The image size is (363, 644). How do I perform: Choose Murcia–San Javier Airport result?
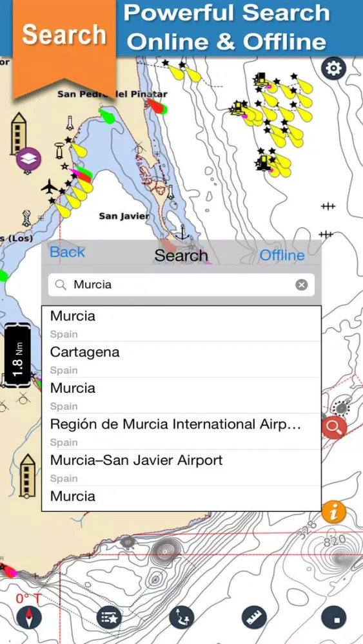pos(181,468)
